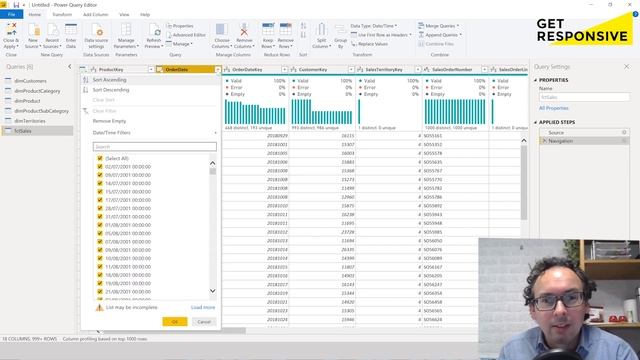This screenshot has width=640, height=360.
Task: Click the save icon in title bar
Action: (x=16, y=5)
